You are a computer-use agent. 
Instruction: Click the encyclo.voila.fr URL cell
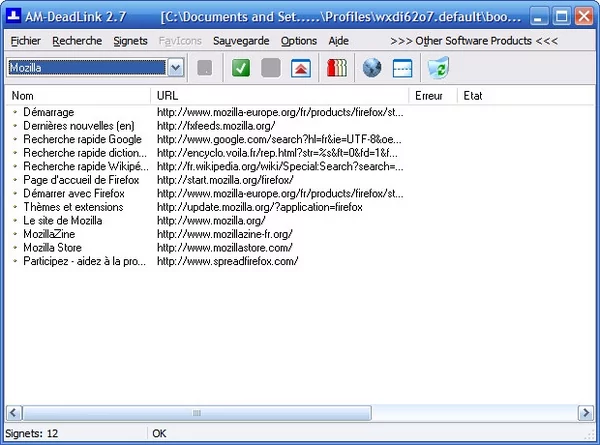tap(277, 153)
